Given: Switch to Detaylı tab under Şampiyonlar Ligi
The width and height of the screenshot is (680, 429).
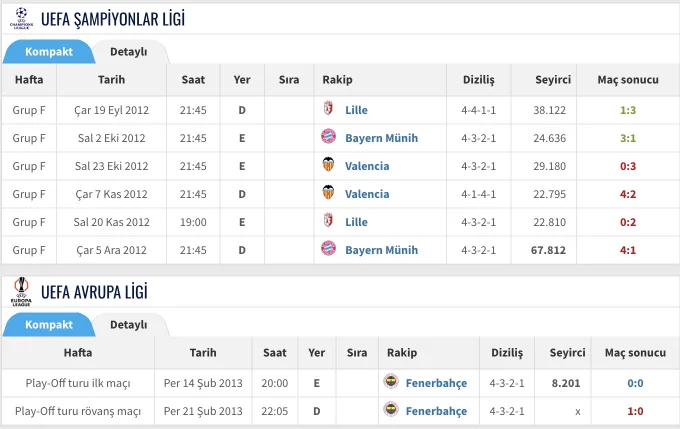Looking at the screenshot, I should tap(128, 52).
